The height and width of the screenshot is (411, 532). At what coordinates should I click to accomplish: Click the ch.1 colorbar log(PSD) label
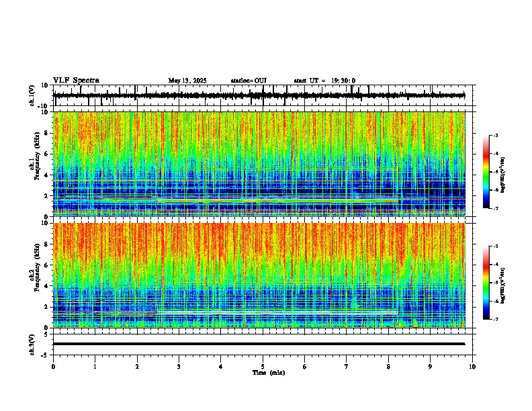502,175
